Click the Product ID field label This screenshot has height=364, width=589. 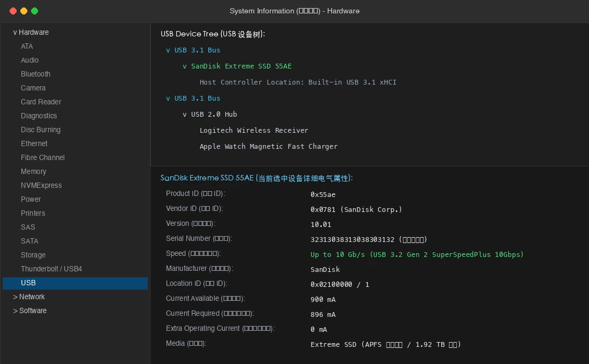coord(195,193)
